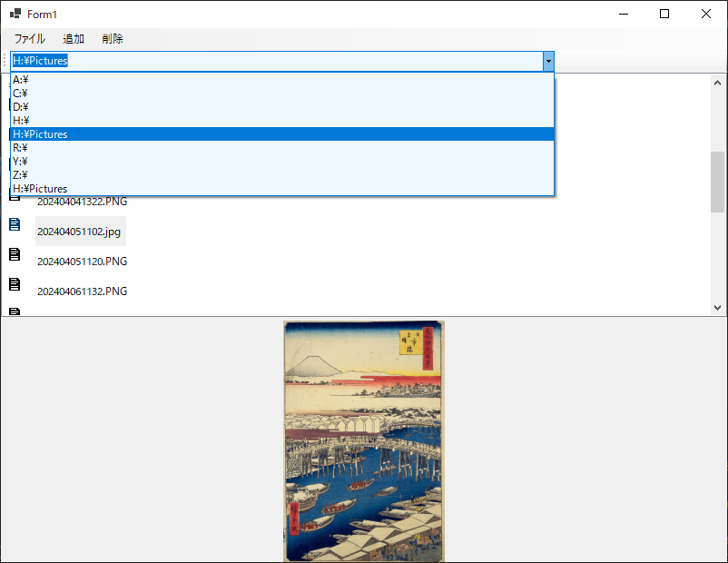Minimize the Form1 window
The height and width of the screenshot is (563, 728).
[624, 14]
